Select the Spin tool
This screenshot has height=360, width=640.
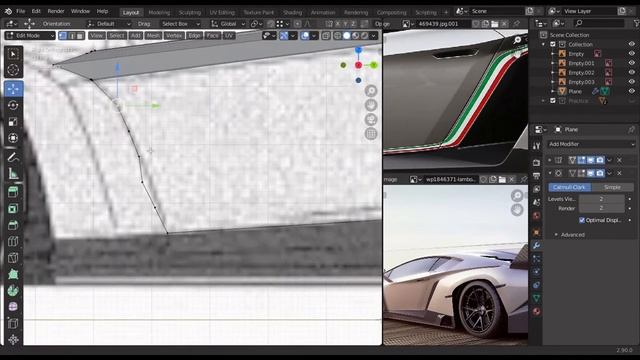click(13, 290)
